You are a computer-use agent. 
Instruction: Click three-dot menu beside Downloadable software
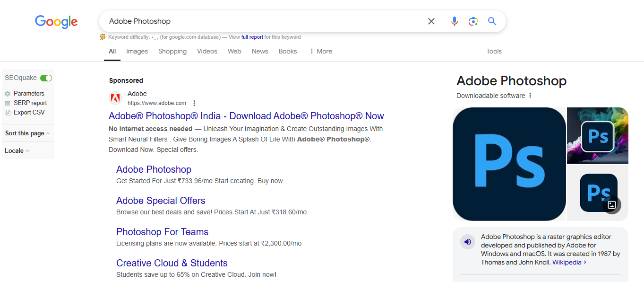click(530, 96)
